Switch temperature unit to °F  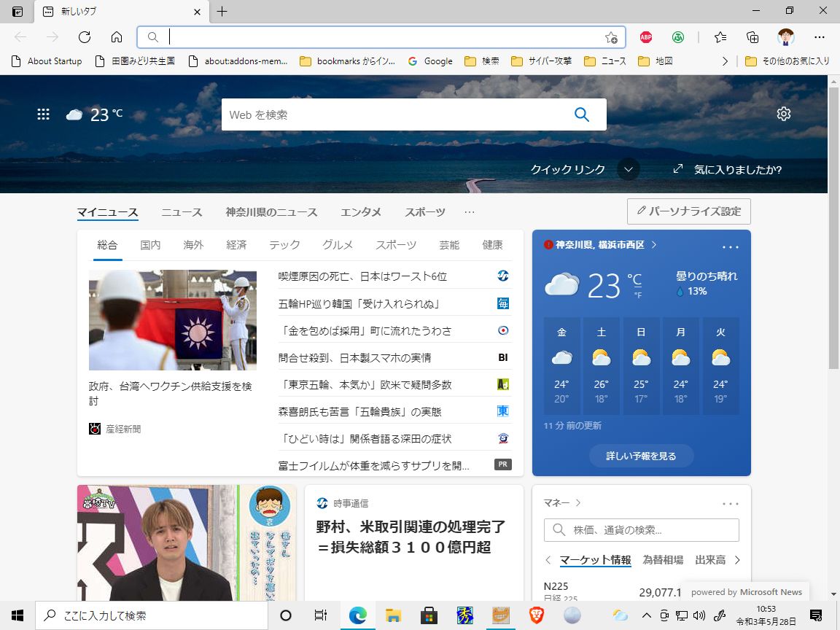pos(638,295)
